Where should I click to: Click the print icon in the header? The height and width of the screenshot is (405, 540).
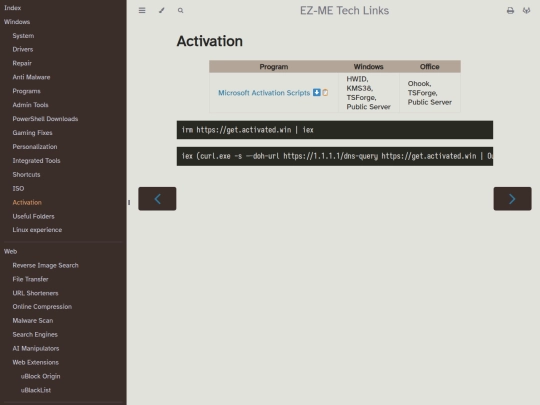pos(510,11)
